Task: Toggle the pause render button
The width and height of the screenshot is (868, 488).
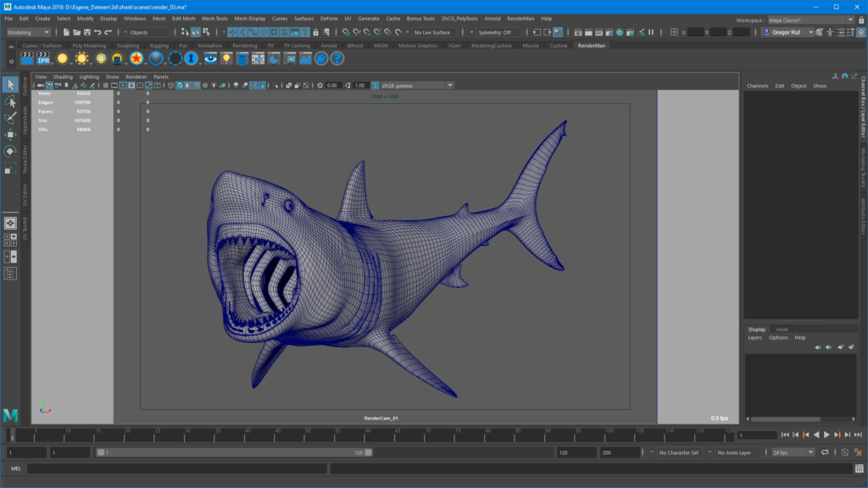Action: coord(651,32)
